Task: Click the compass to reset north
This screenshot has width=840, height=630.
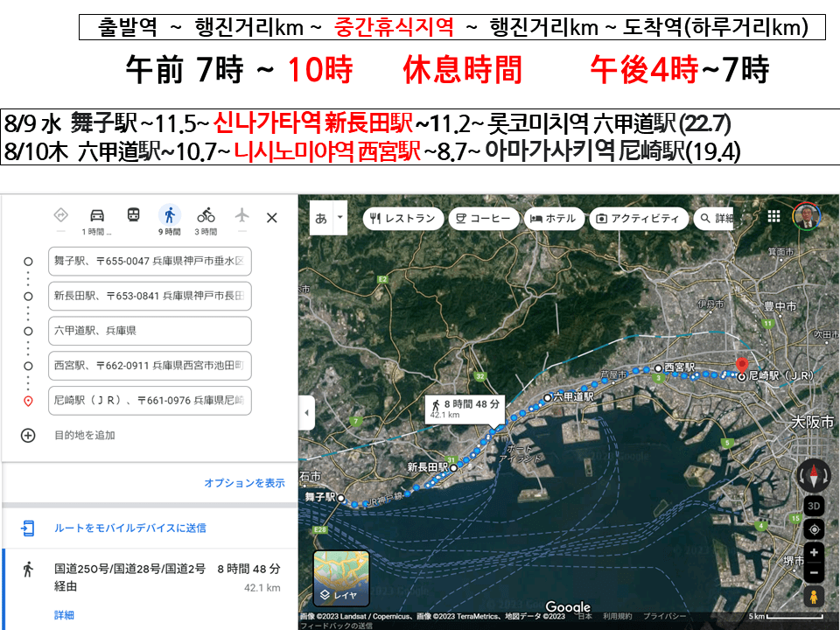Action: (x=814, y=476)
